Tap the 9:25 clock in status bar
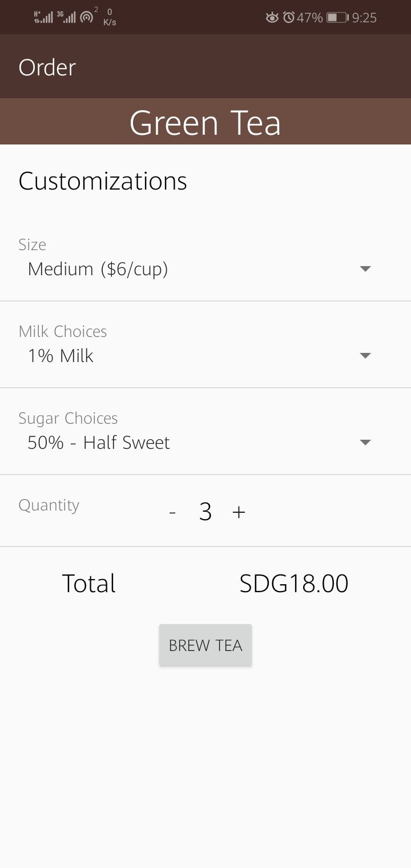Screen dimensions: 411x868 (364, 18)
